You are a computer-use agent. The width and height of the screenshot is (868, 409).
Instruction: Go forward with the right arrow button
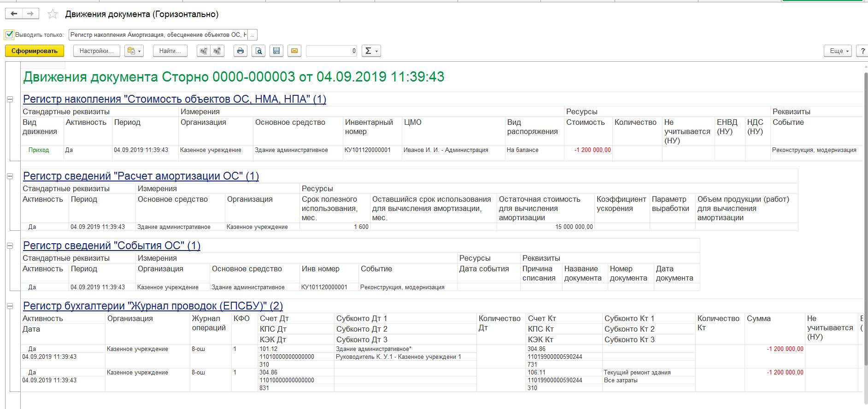pos(30,14)
